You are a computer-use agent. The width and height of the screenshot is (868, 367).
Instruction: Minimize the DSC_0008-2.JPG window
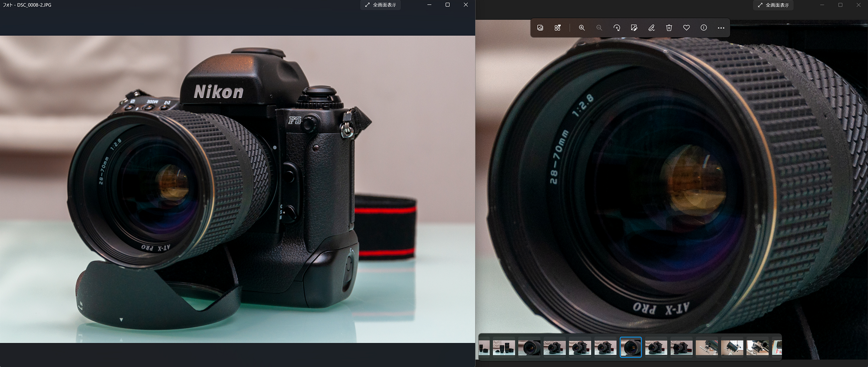[x=429, y=5]
